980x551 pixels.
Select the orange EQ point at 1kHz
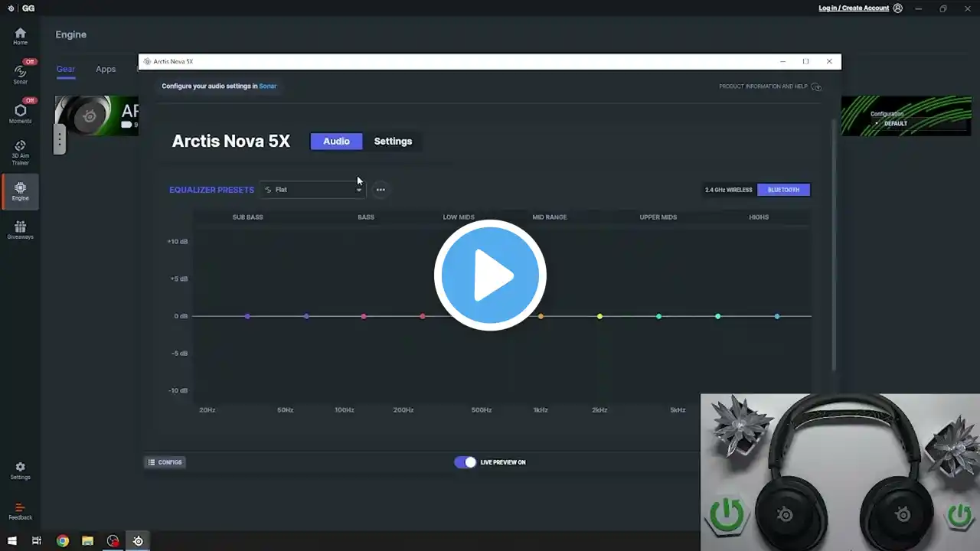(x=541, y=316)
